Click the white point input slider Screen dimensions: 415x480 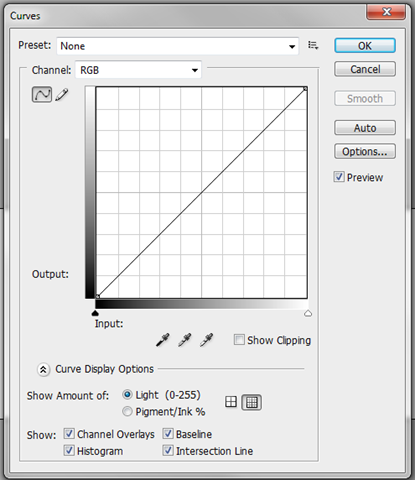[308, 314]
